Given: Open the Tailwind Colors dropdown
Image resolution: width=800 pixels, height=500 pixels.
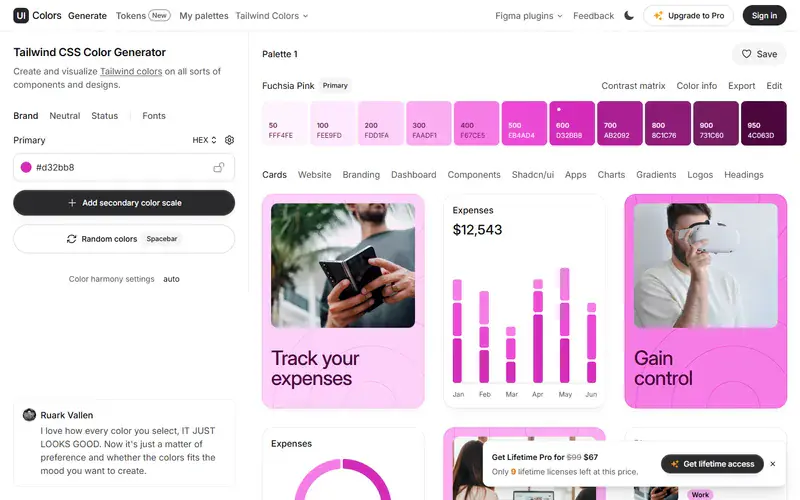Looking at the screenshot, I should (271, 16).
